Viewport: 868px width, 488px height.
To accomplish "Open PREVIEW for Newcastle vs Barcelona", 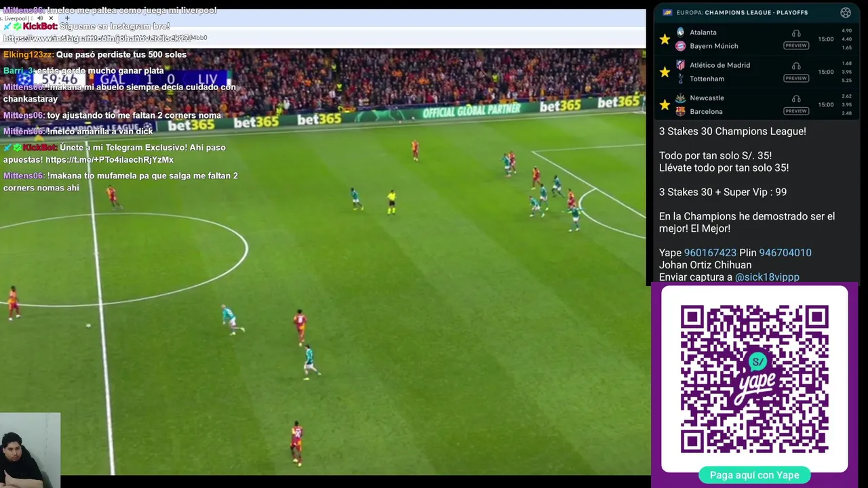I will 796,110.
